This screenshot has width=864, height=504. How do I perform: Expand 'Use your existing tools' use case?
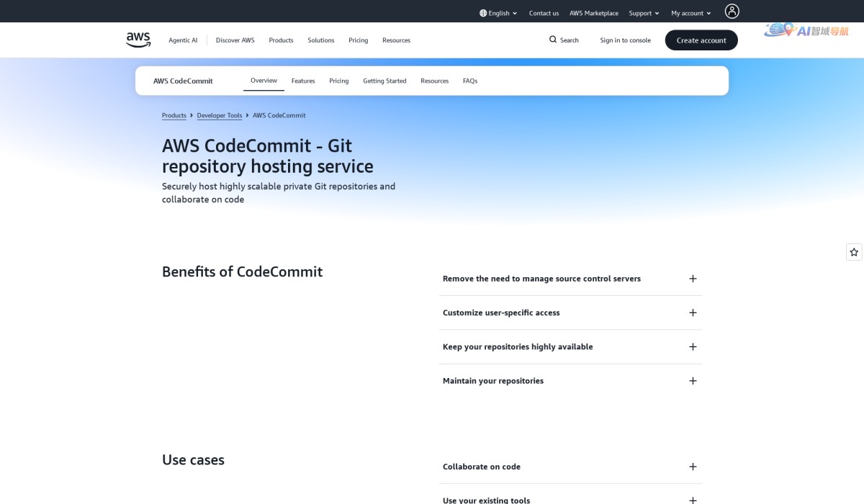(x=570, y=499)
